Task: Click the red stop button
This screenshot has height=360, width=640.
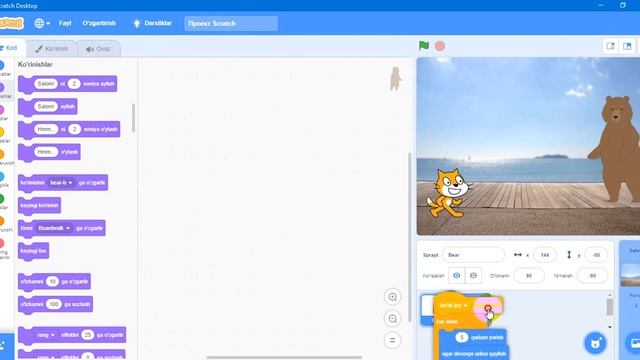Action: pos(440,46)
